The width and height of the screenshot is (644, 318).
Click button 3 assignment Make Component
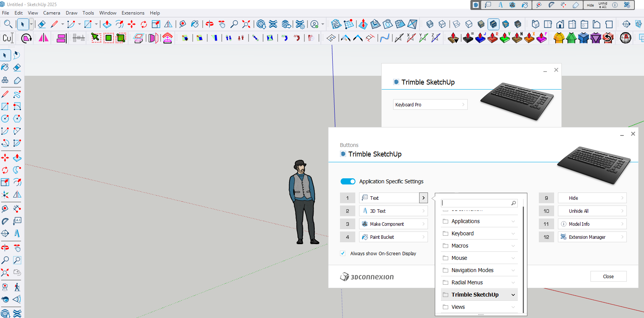point(394,224)
